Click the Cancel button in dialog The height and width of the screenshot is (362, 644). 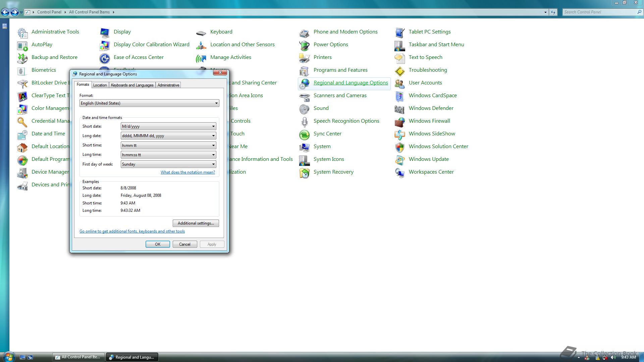coord(185,244)
